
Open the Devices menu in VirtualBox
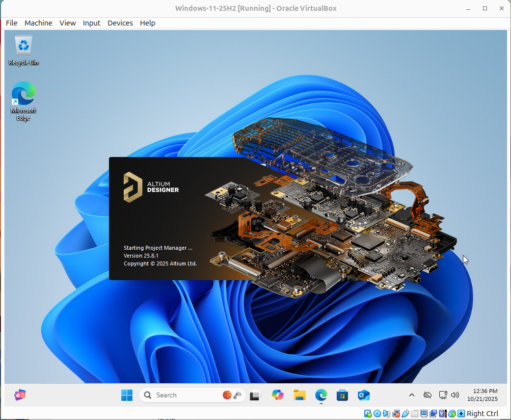tap(120, 23)
